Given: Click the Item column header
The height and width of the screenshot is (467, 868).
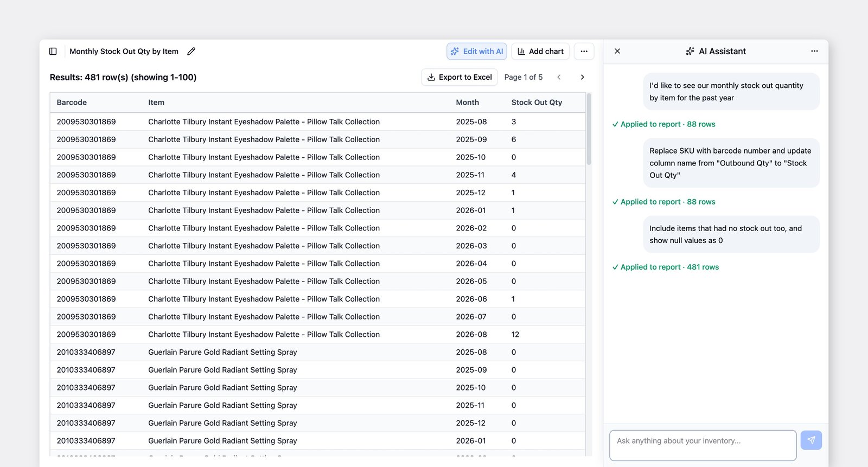Looking at the screenshot, I should [x=156, y=103].
